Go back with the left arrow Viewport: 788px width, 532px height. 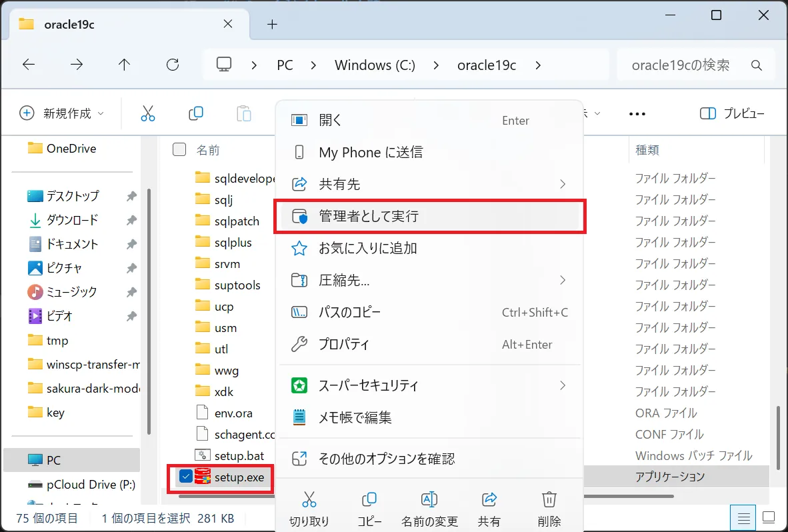click(29, 65)
